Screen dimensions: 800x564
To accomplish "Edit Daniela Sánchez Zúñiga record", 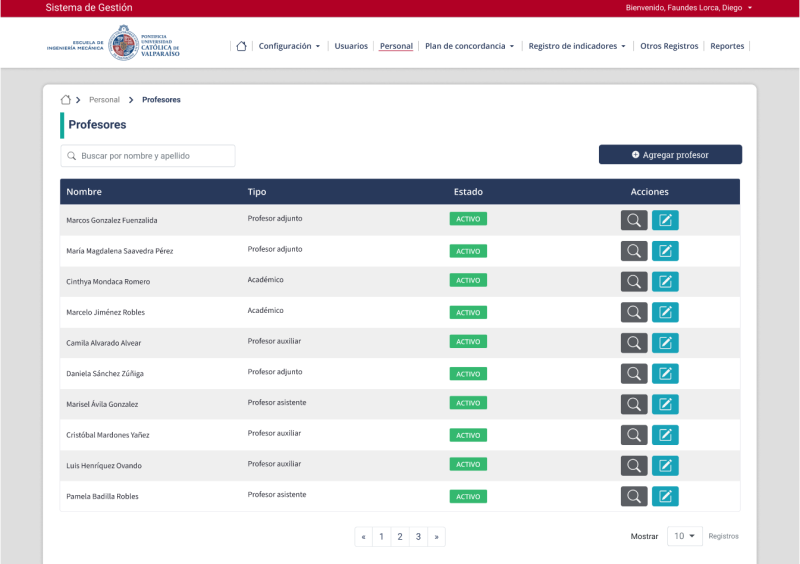I will pos(665,373).
